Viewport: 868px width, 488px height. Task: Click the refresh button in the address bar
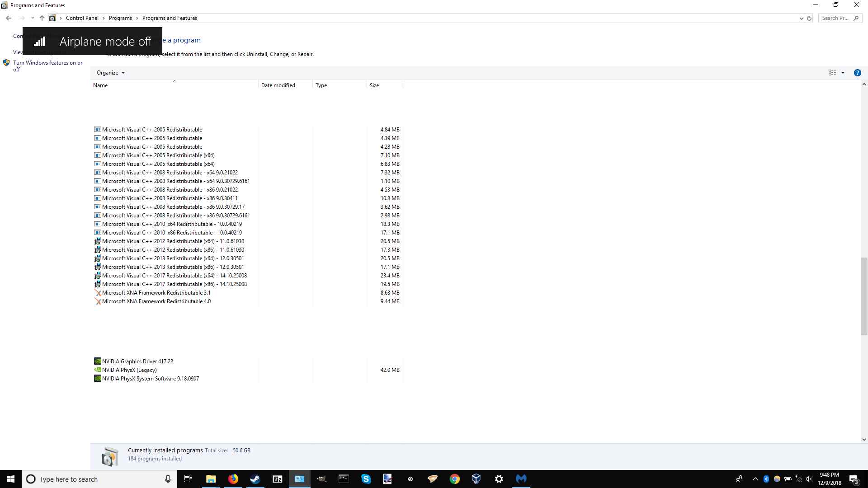click(x=809, y=18)
